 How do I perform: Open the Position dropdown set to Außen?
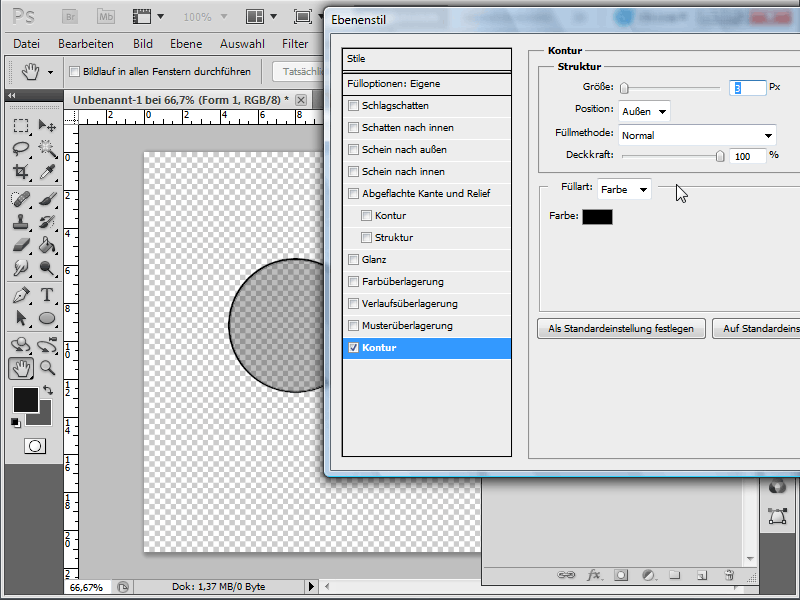coord(644,111)
